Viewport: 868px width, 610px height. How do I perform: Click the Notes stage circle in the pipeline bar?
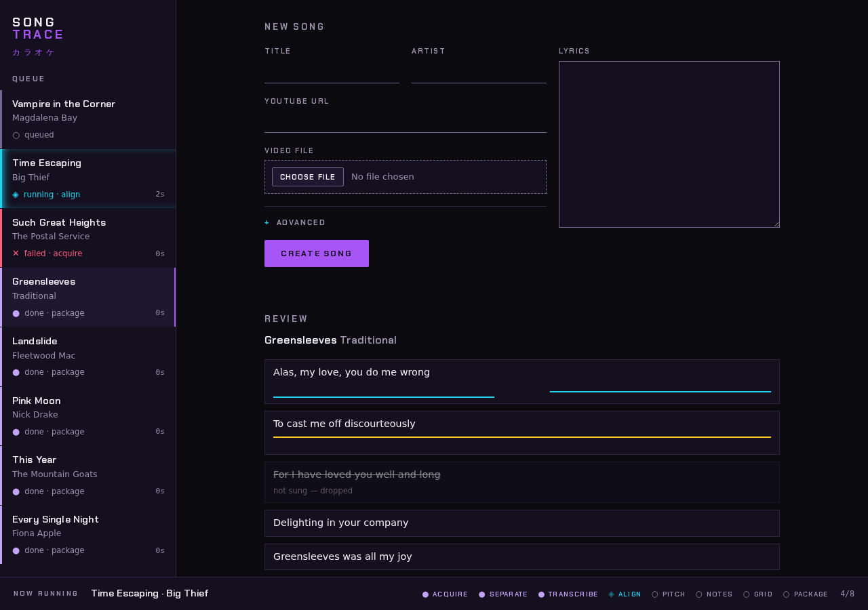(699, 594)
